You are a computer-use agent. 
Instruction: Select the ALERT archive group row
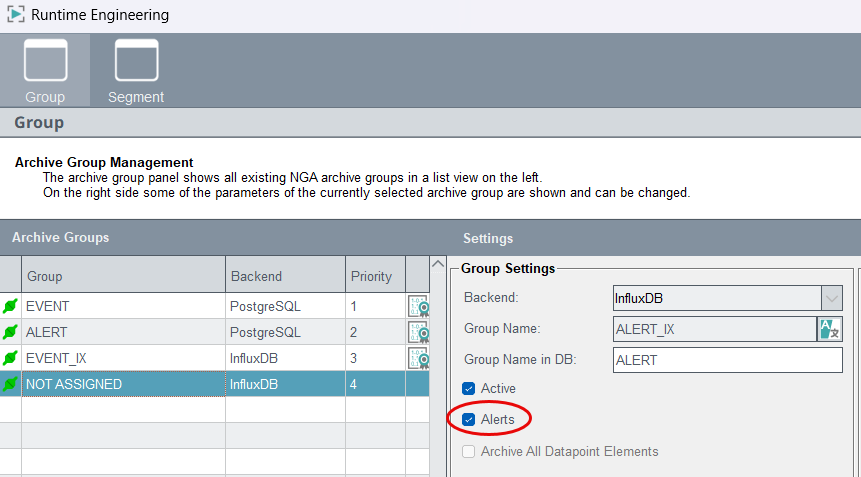click(x=215, y=332)
